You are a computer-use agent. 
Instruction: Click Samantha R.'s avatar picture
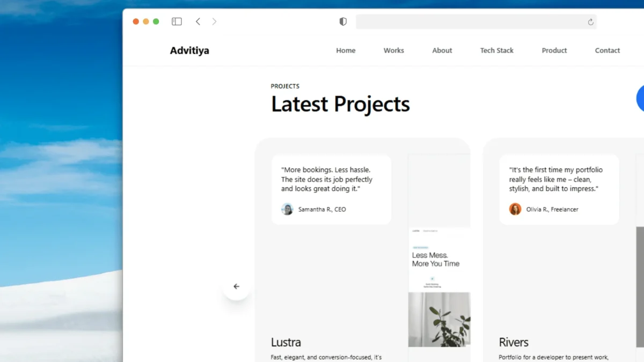[x=287, y=209]
